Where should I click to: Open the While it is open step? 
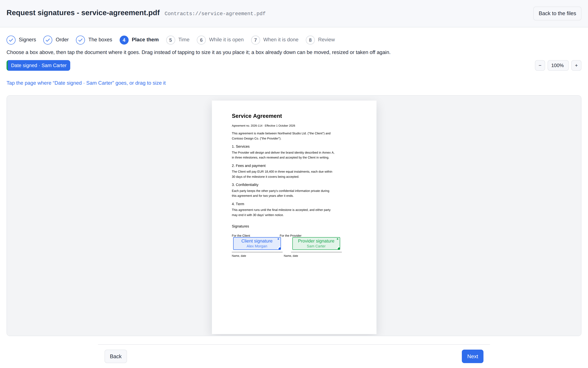(x=220, y=40)
